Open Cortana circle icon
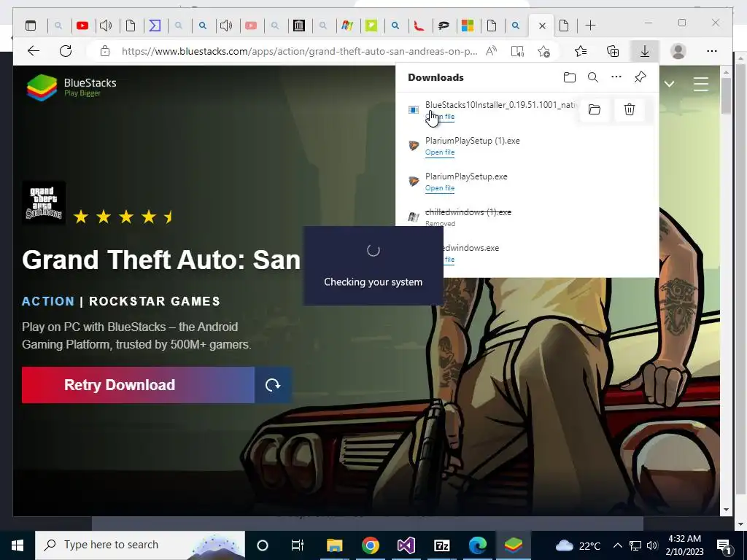Image resolution: width=747 pixels, height=560 pixels. coord(263,545)
